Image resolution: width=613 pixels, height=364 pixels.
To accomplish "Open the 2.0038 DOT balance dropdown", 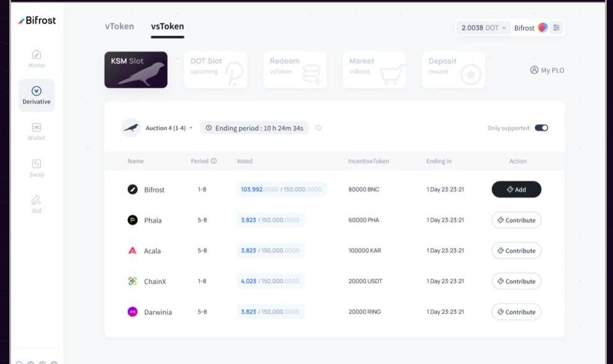I will click(x=484, y=28).
